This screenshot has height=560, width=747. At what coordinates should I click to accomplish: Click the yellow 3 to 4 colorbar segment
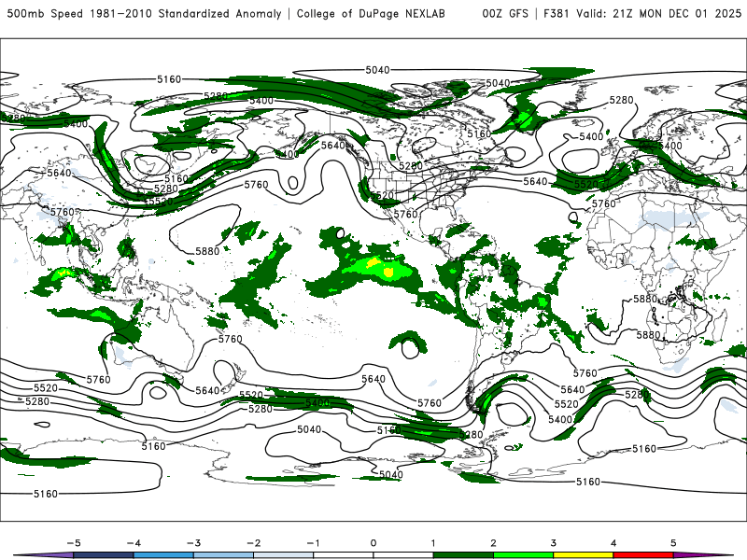click(x=583, y=555)
